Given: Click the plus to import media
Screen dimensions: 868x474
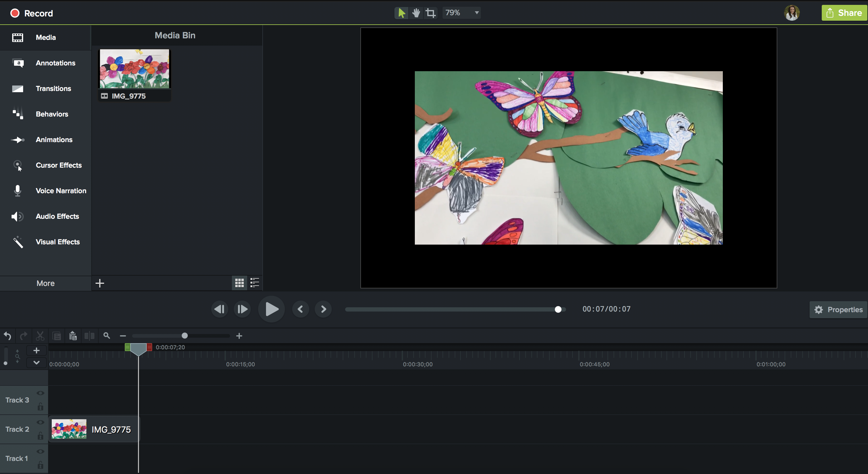Looking at the screenshot, I should click(x=100, y=283).
